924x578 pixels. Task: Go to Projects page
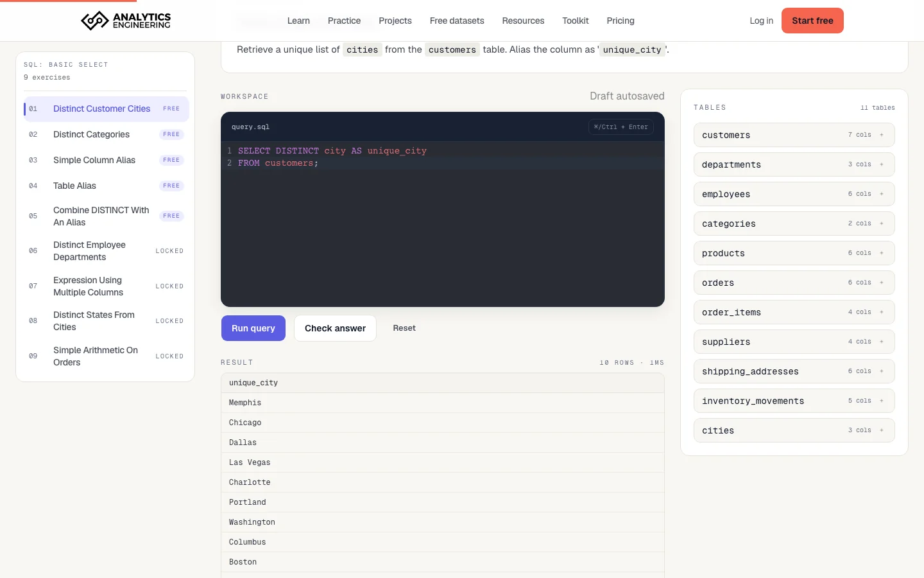(395, 21)
